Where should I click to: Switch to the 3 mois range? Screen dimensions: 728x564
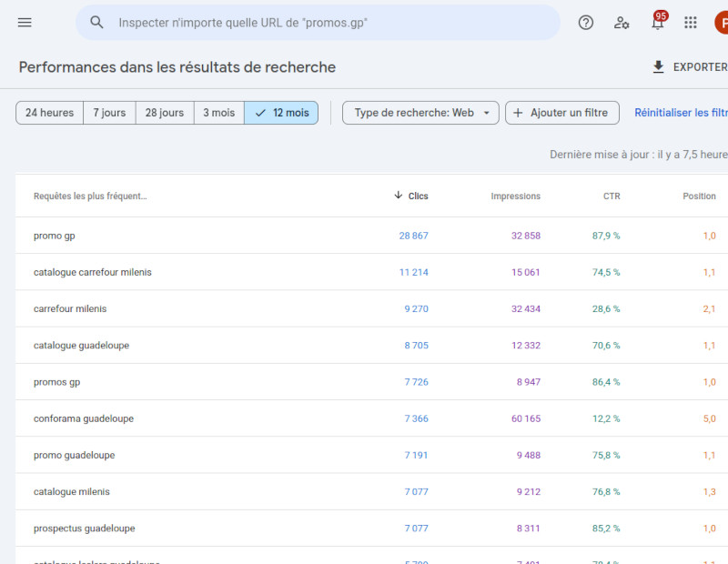[218, 113]
